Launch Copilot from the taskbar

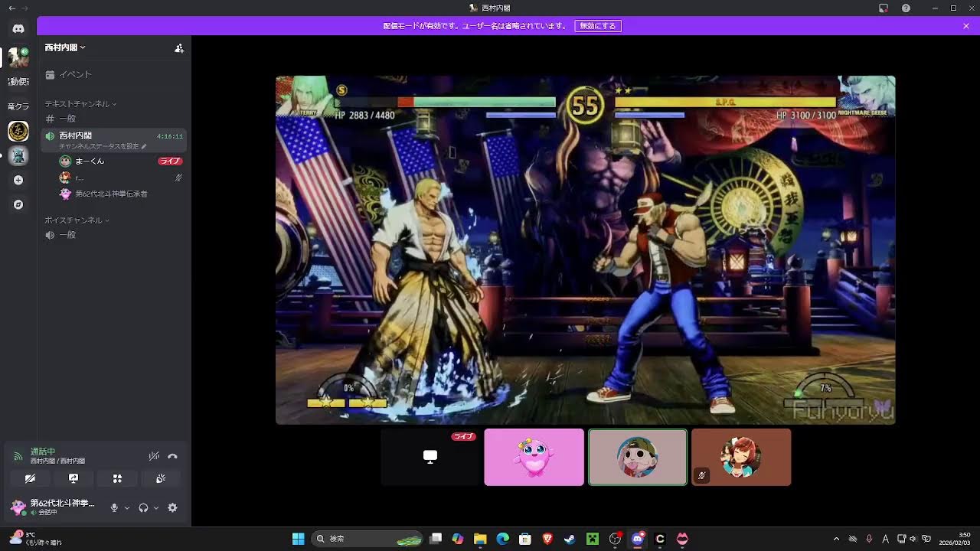pos(458,539)
